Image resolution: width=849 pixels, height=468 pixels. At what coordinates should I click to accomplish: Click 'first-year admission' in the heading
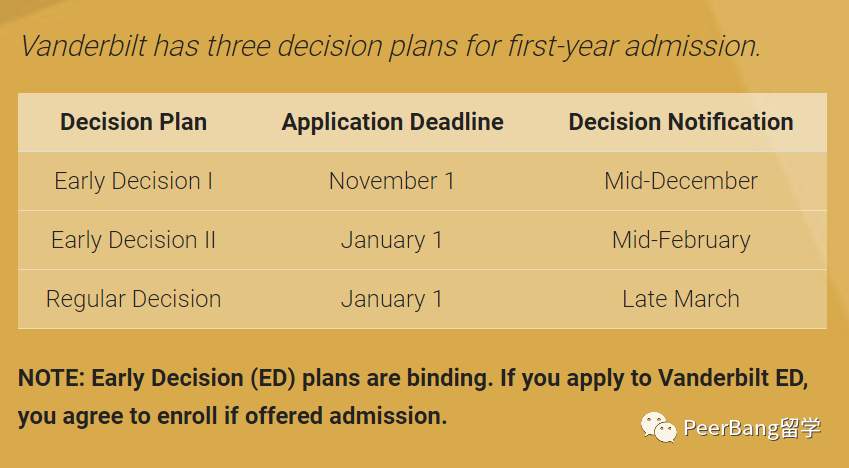[x=634, y=46]
